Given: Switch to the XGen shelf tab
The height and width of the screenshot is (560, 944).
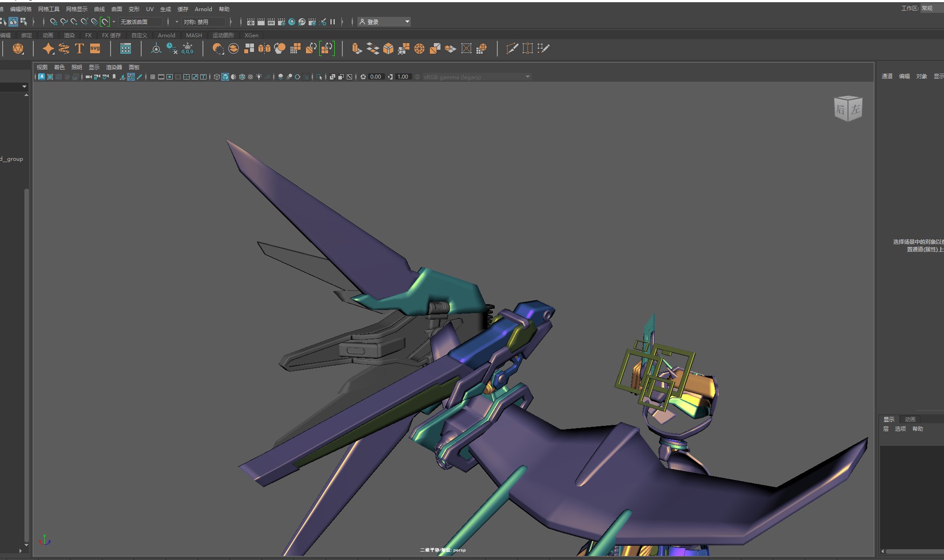Looking at the screenshot, I should click(251, 35).
